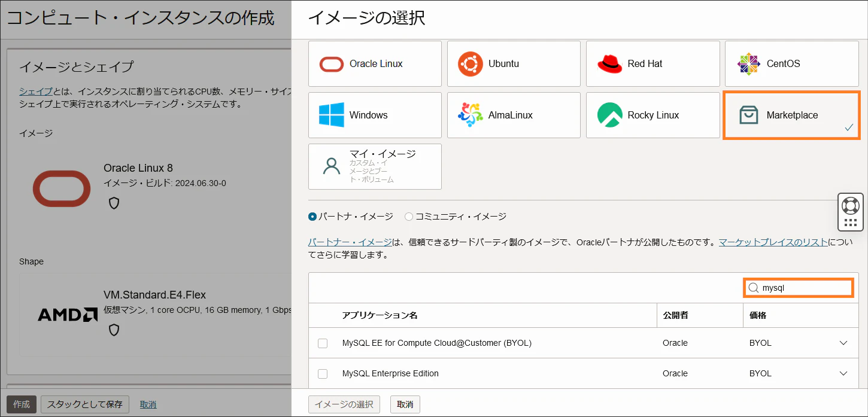Click BYOL price in MySQL Enterprise Edition row
The width and height of the screenshot is (868, 417).
pos(760,373)
